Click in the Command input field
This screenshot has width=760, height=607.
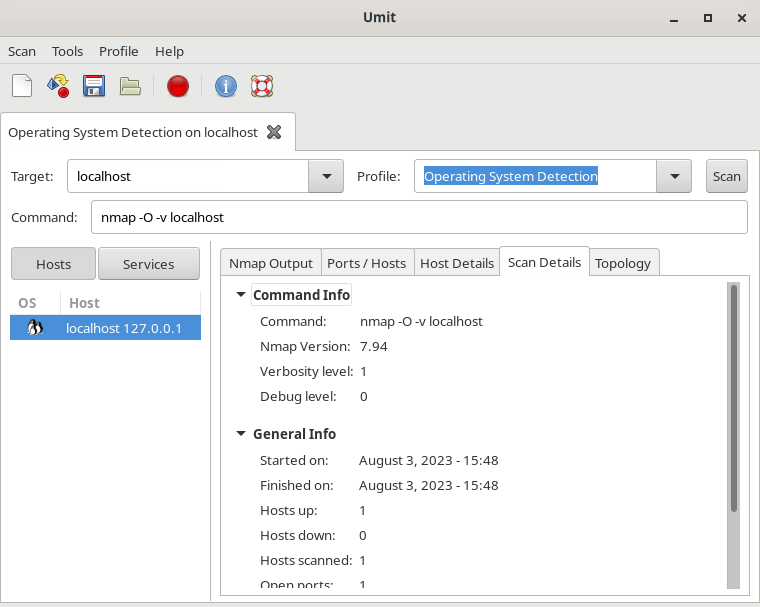[x=419, y=217]
